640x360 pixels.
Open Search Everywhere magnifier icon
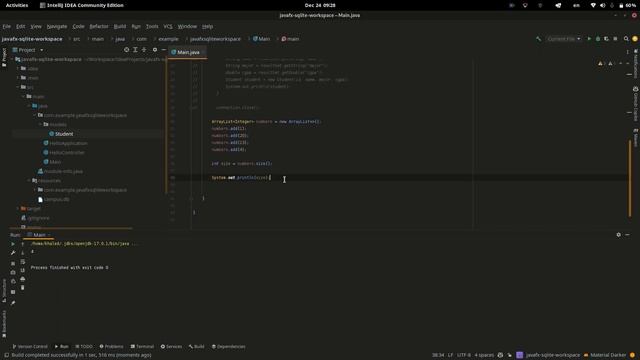(626, 39)
